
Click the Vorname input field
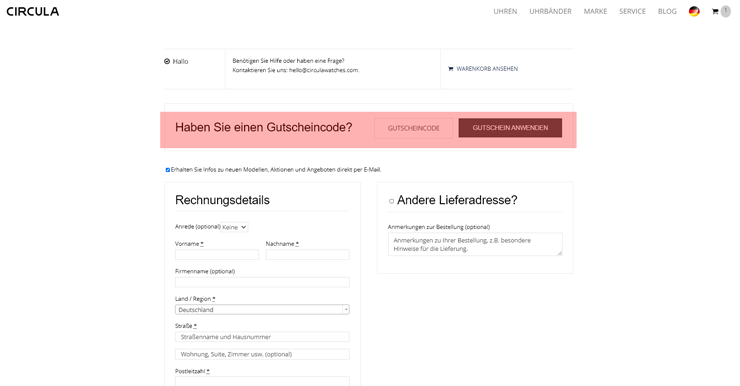(x=217, y=255)
